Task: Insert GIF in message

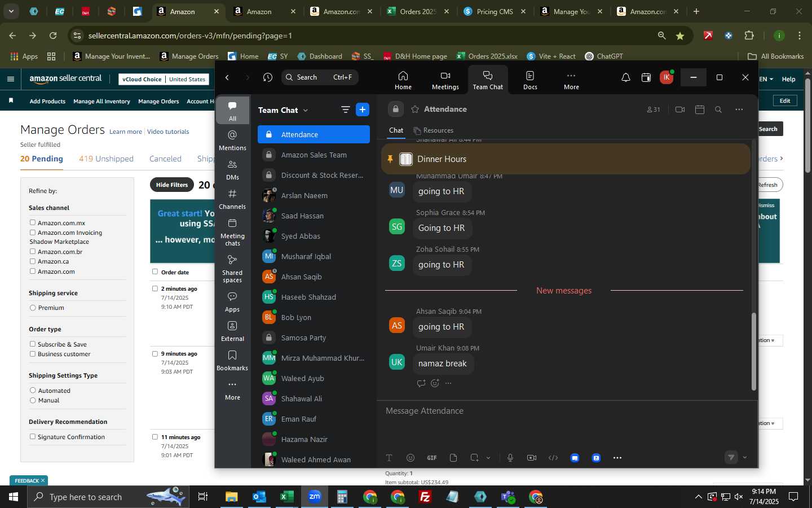Action: 432,458
